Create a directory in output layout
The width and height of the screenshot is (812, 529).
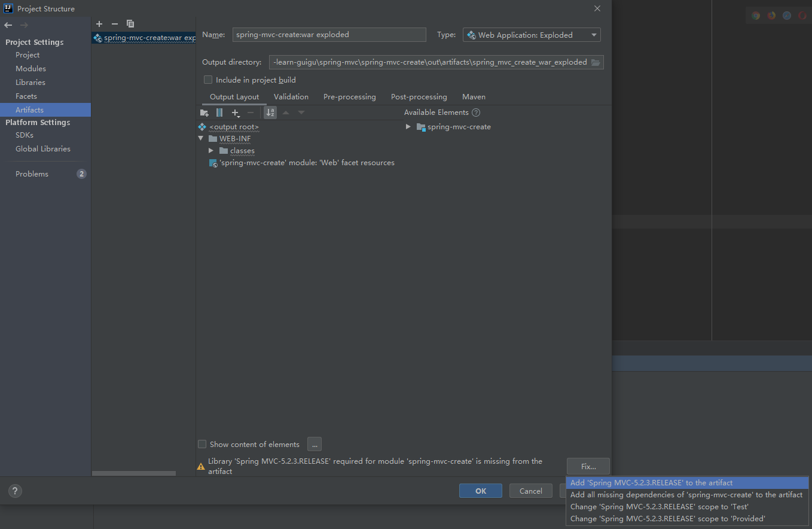(x=204, y=113)
